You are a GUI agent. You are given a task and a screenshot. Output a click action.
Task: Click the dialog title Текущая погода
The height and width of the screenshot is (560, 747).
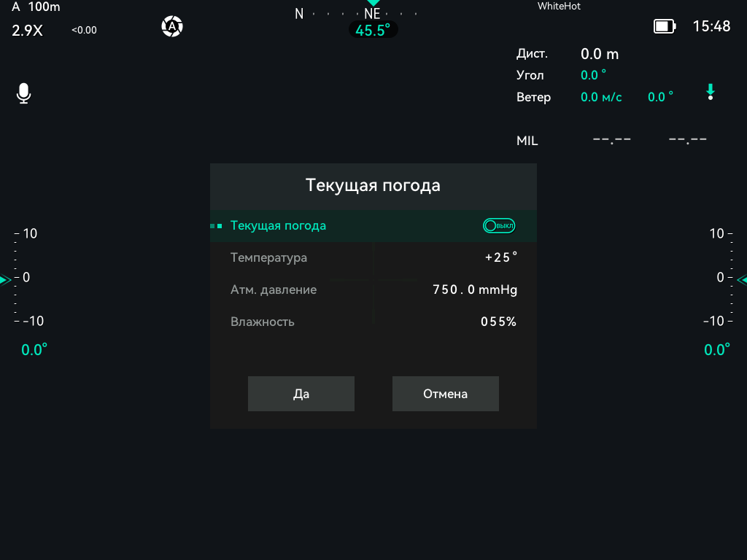tap(373, 185)
